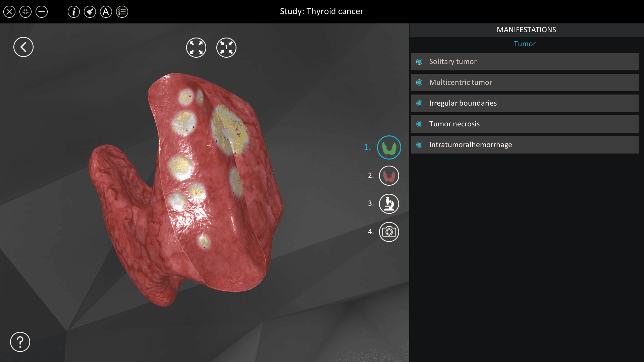Open the list view icon
This screenshot has height=362, width=644.
(122, 12)
